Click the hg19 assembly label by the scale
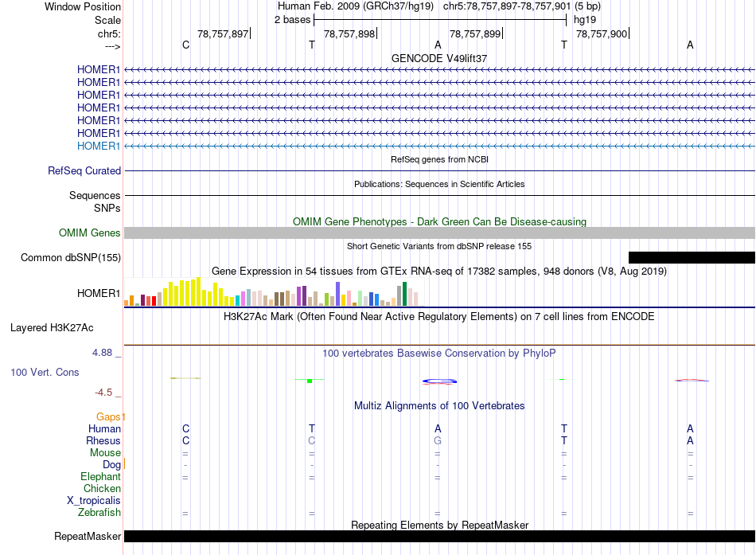 (x=585, y=20)
